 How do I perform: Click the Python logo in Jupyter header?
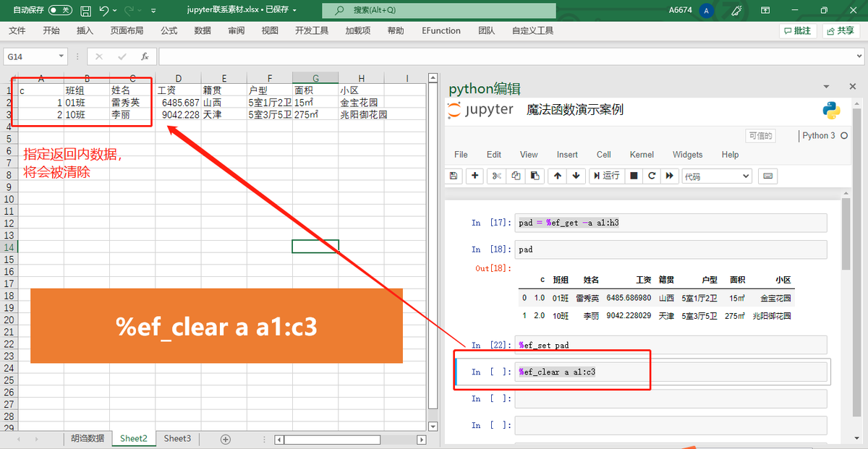tap(831, 110)
